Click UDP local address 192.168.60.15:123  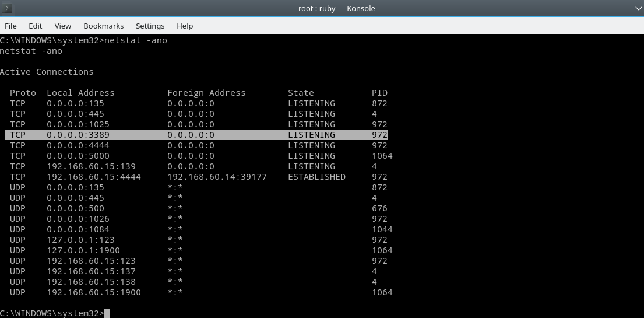click(91, 260)
